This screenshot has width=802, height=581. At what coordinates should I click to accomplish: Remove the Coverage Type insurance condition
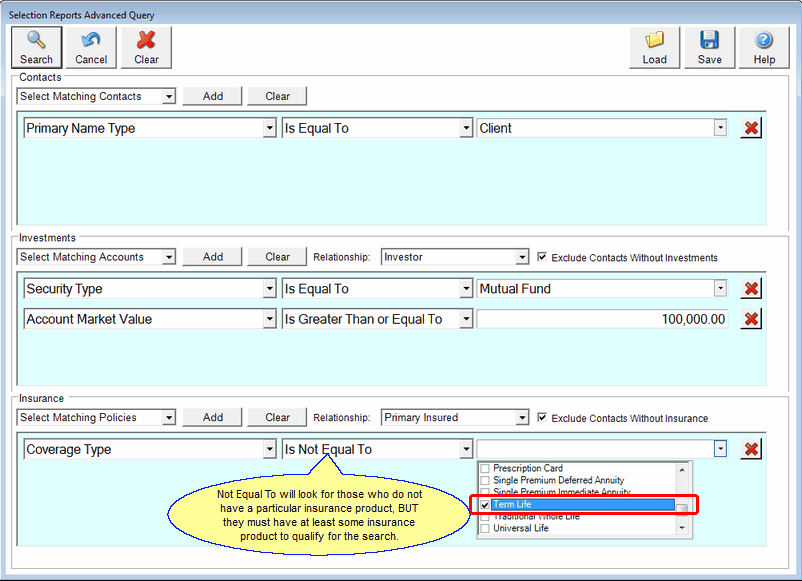(750, 449)
